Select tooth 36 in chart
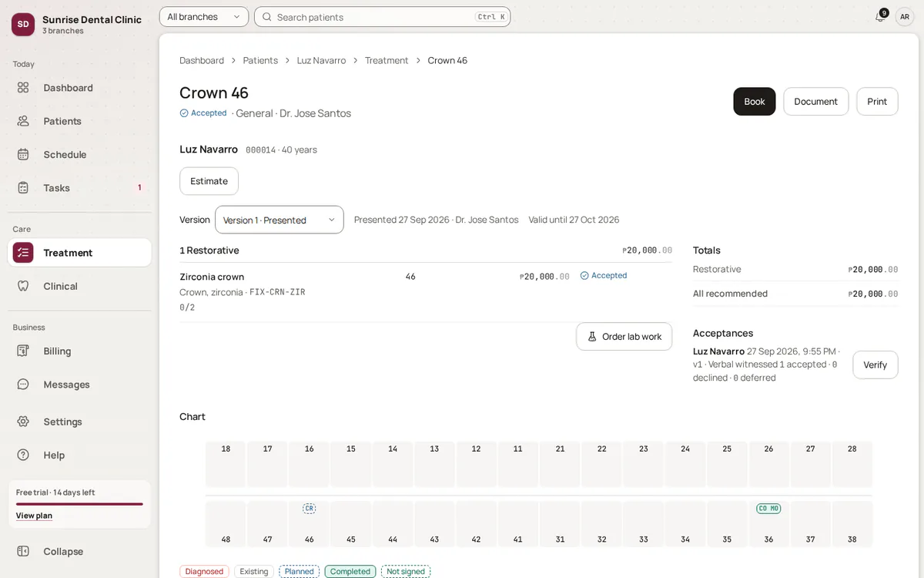Screen dimensions: 924x578 (x=768, y=525)
